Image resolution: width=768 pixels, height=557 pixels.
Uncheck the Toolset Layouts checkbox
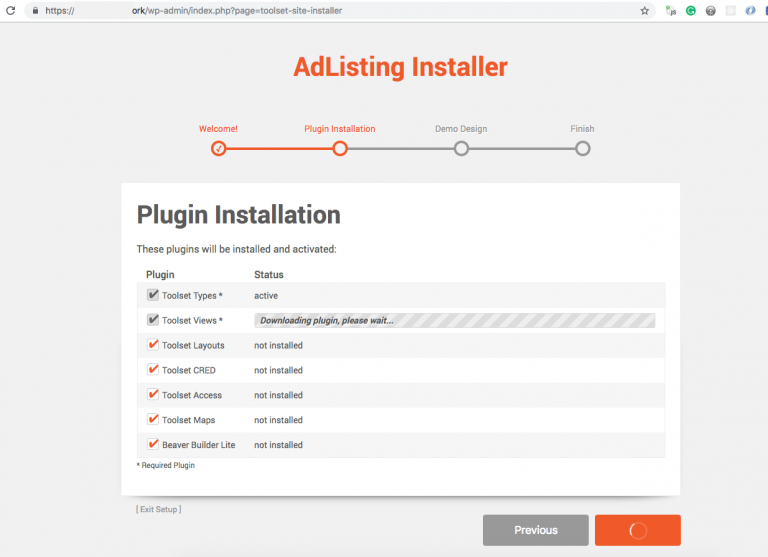153,344
